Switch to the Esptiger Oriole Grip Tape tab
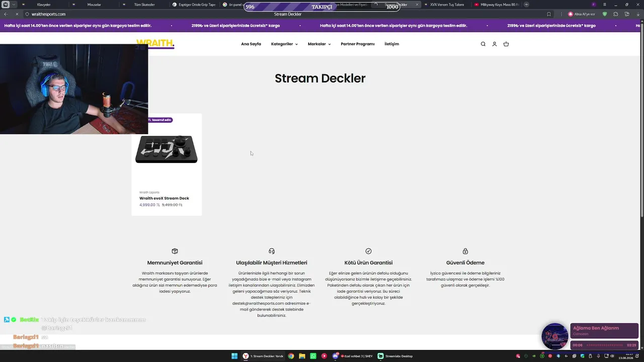The image size is (644, 362). click(194, 5)
